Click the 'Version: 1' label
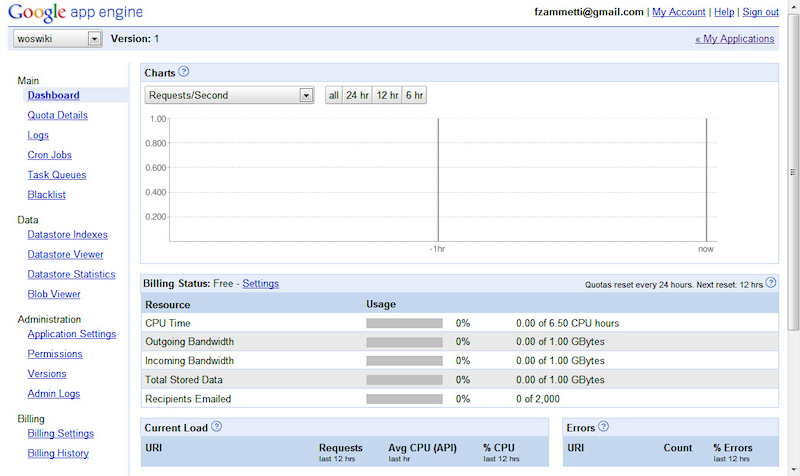 point(135,39)
